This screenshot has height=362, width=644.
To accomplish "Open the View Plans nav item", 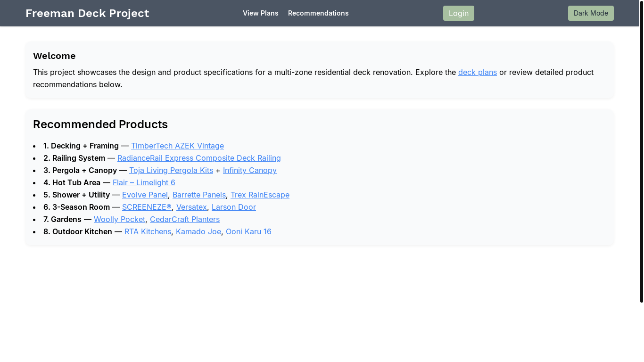I will click(260, 13).
